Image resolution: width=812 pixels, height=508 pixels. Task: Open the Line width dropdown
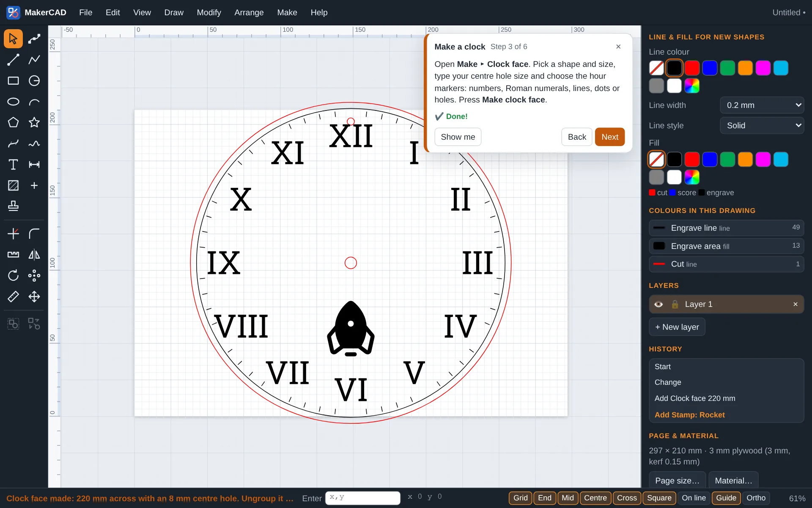(762, 105)
